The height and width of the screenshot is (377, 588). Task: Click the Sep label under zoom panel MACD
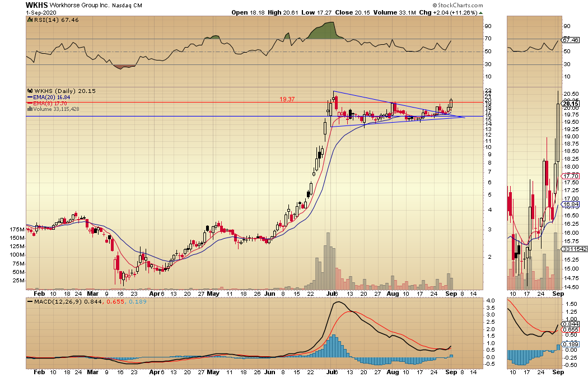(x=558, y=372)
